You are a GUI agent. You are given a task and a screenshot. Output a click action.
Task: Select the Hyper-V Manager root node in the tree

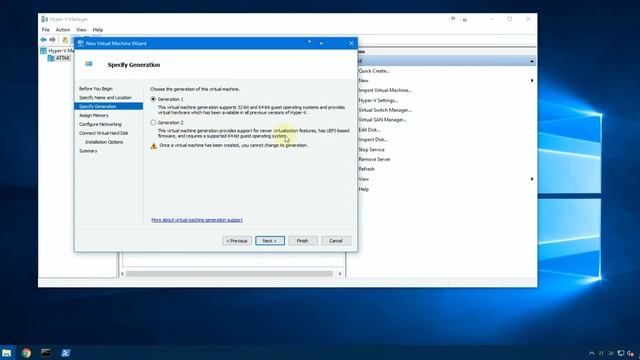coord(57,51)
